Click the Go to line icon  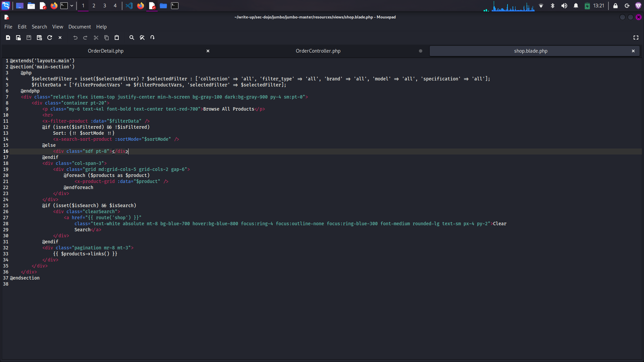(x=153, y=38)
